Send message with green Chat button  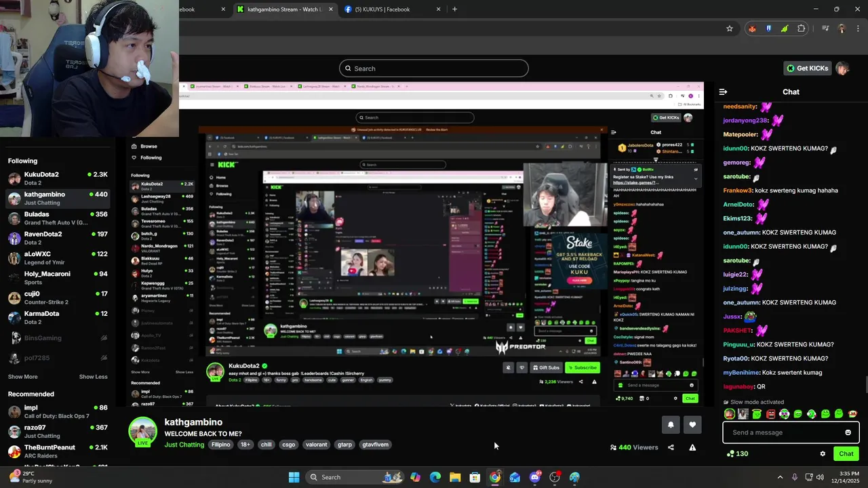(x=846, y=454)
